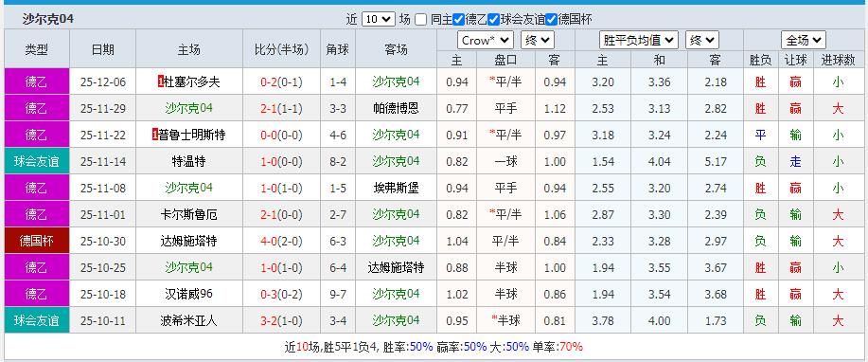
Task: Open the 卡尔斯鲁厄 team link
Action: (x=188, y=214)
